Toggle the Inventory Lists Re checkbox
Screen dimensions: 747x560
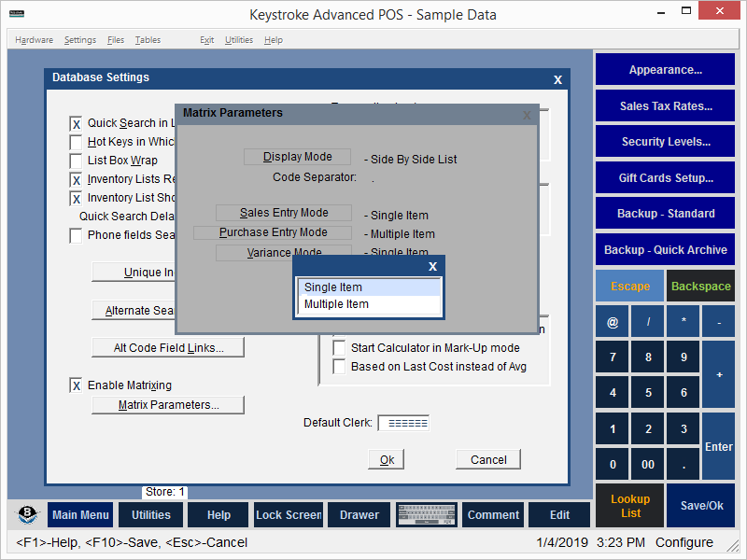coord(76,179)
